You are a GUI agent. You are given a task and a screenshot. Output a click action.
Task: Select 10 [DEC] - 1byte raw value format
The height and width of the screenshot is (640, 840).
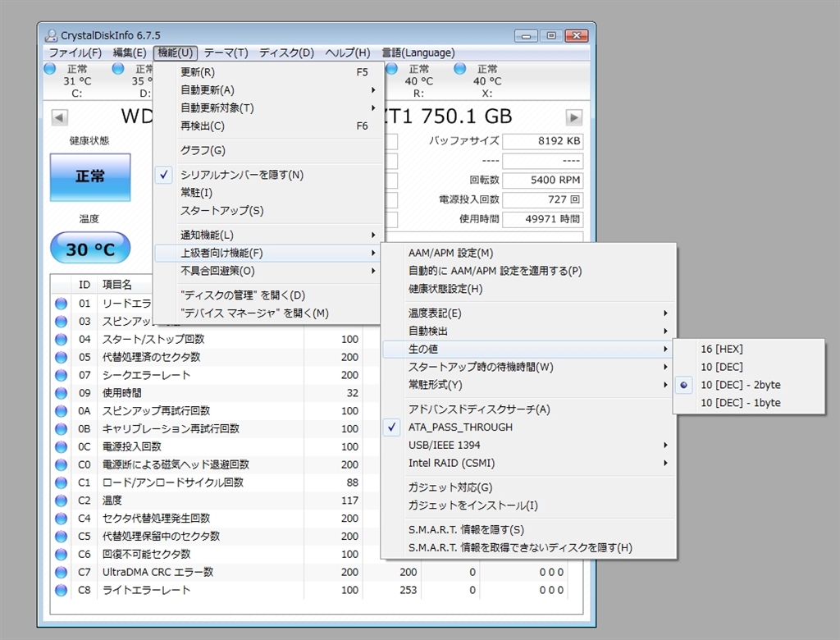click(x=748, y=403)
